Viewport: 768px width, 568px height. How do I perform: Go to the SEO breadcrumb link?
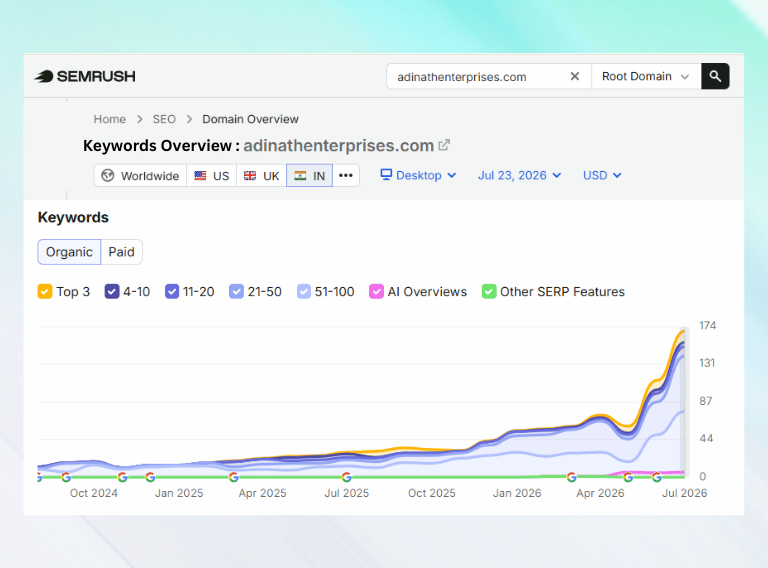tap(164, 119)
